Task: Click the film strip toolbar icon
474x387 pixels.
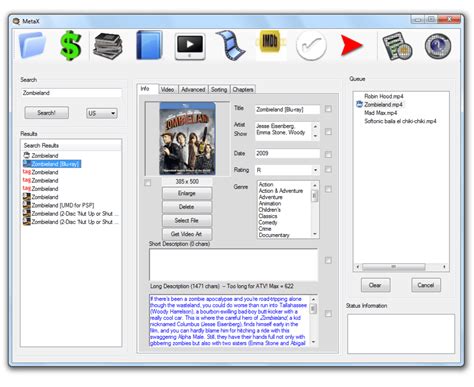Action: [x=231, y=45]
